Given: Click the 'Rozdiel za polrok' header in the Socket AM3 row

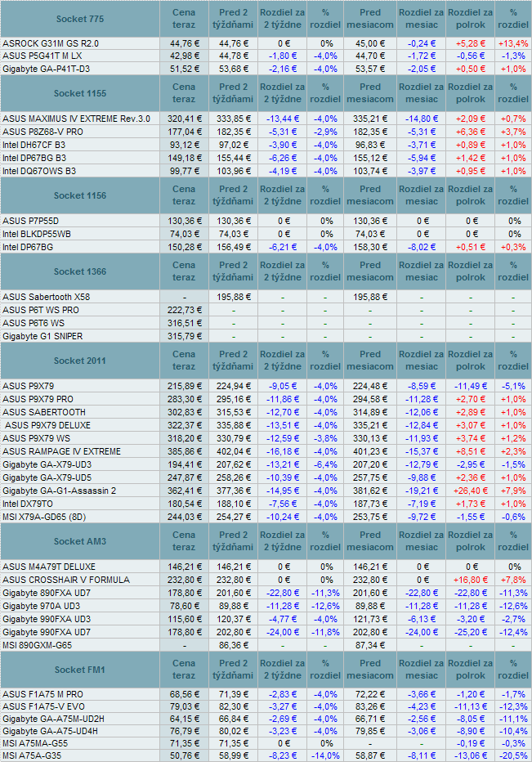Looking at the screenshot, I should click(470, 541).
